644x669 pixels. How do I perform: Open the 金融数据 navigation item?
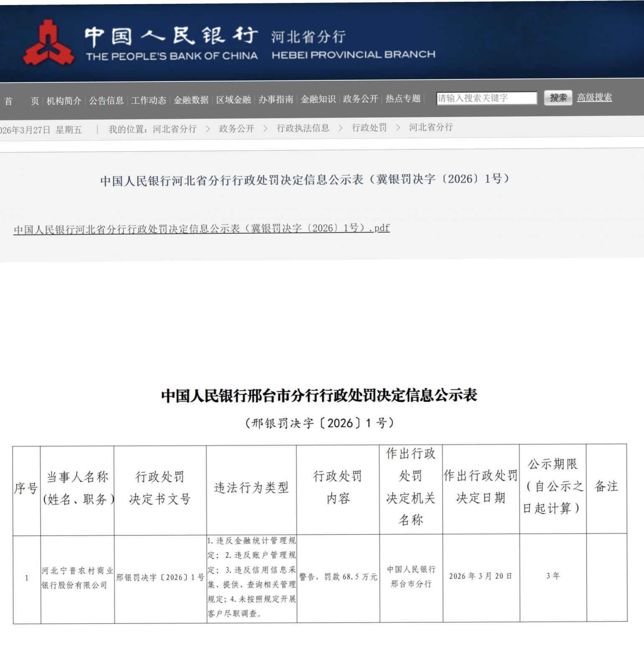coord(191,100)
